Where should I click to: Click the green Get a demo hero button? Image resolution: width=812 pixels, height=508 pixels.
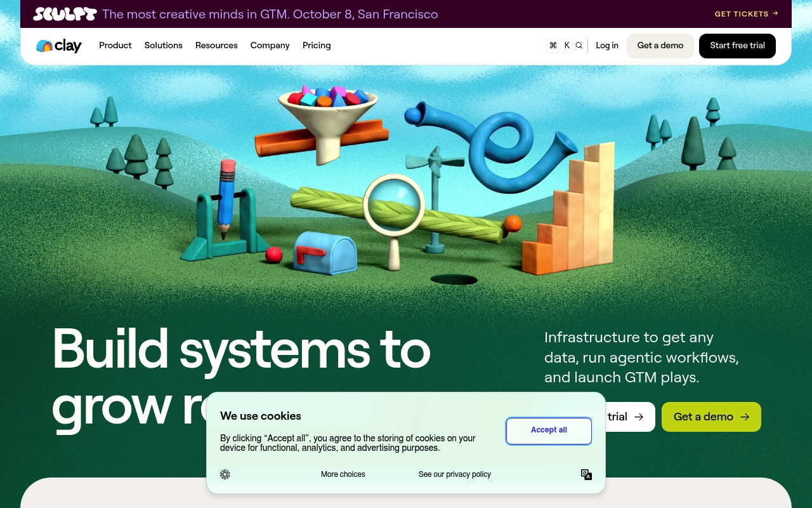click(711, 417)
